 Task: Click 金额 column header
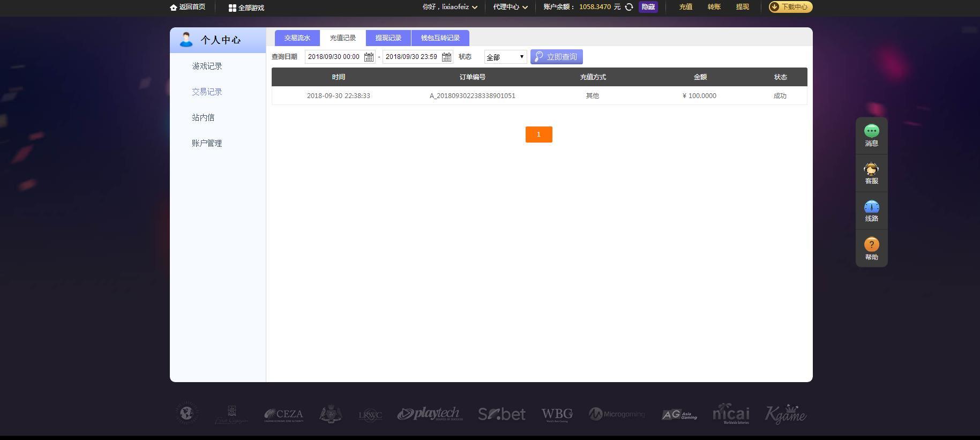[700, 77]
